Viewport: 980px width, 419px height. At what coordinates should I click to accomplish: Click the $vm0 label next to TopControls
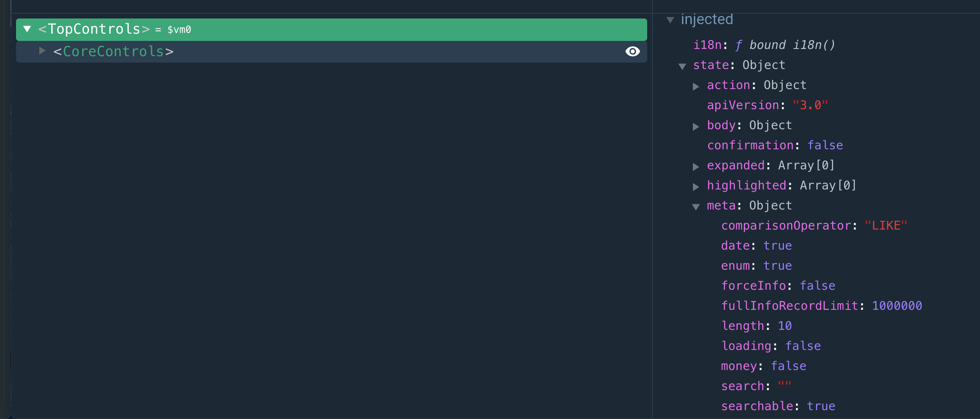coord(179,29)
